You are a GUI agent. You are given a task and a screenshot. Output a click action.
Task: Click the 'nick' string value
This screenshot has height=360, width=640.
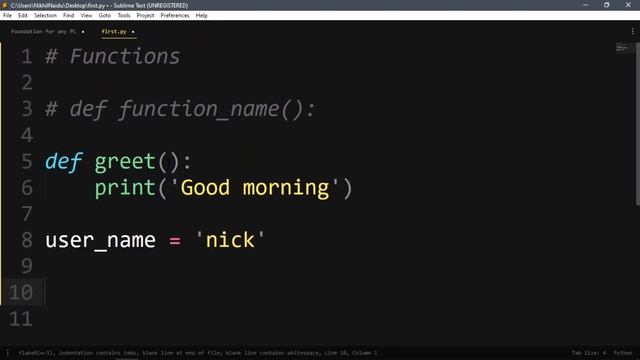pos(230,240)
